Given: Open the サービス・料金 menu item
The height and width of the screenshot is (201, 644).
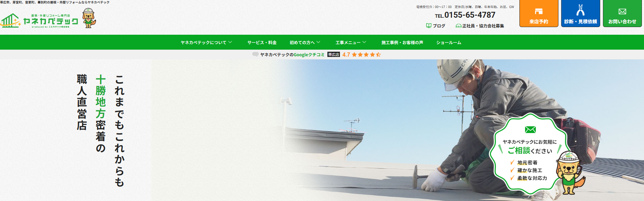Looking at the screenshot, I should point(262,42).
